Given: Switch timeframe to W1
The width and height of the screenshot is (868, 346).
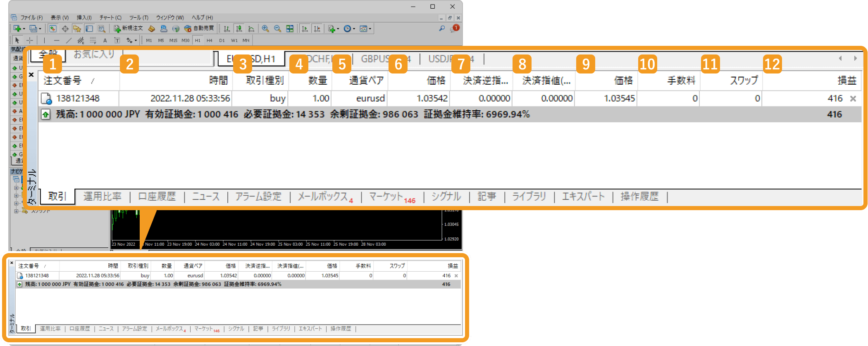Looking at the screenshot, I should (234, 40).
